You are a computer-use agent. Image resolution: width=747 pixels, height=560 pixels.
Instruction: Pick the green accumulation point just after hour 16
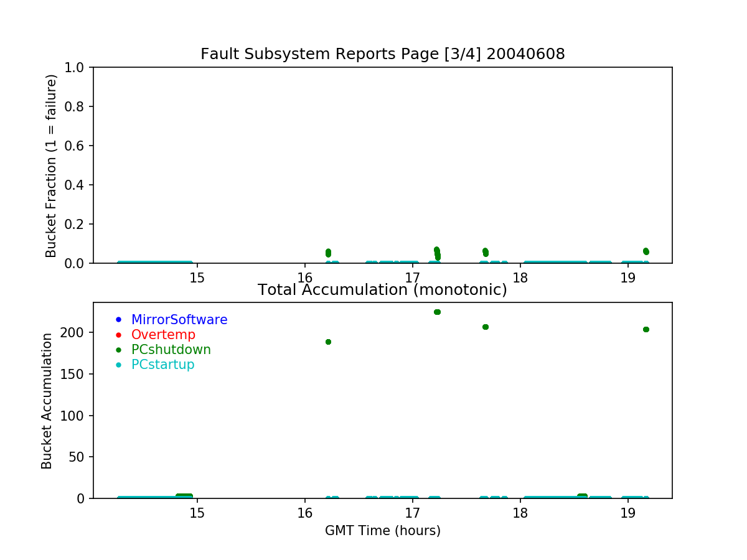click(328, 342)
